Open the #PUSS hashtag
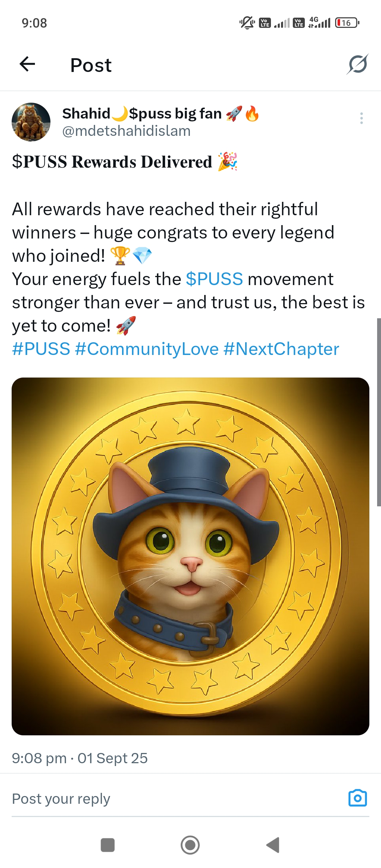The height and width of the screenshot is (868, 381). pyautogui.click(x=41, y=349)
